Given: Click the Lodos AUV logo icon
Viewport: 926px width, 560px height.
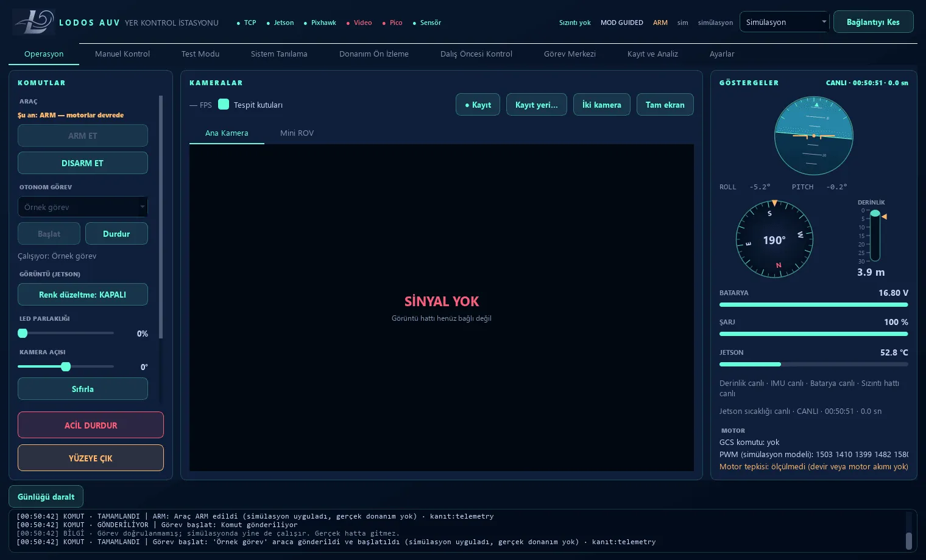Looking at the screenshot, I should 34,22.
